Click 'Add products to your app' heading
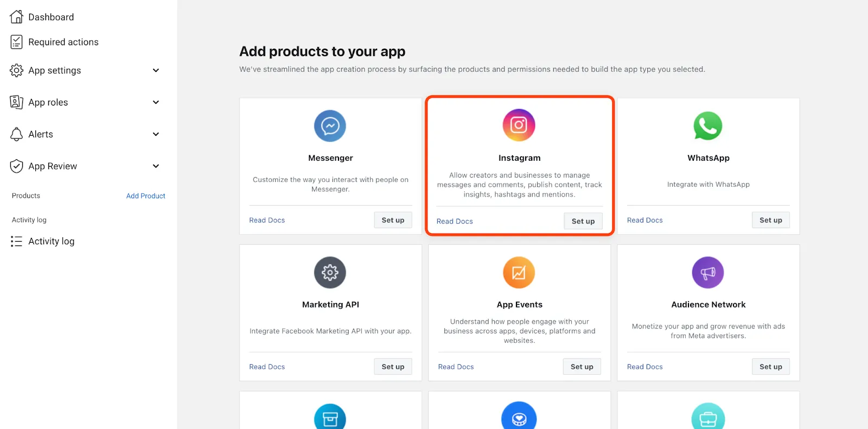 [322, 51]
